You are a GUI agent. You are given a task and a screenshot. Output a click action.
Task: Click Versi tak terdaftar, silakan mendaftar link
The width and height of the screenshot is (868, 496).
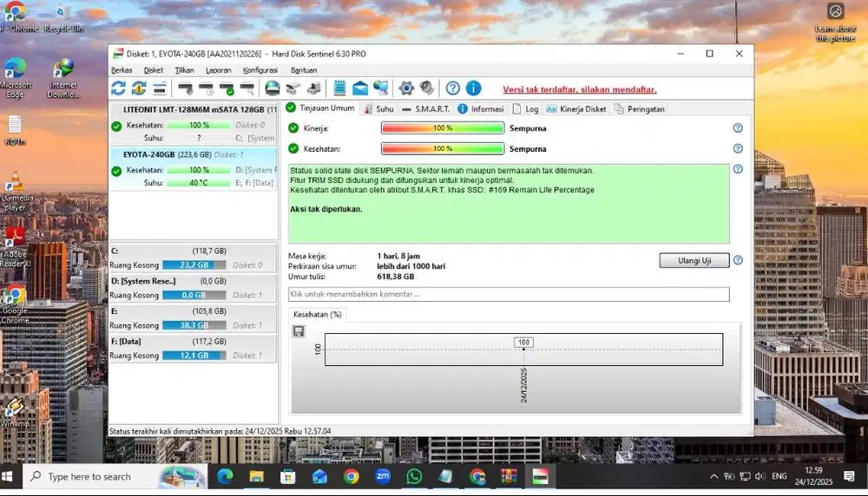(580, 89)
